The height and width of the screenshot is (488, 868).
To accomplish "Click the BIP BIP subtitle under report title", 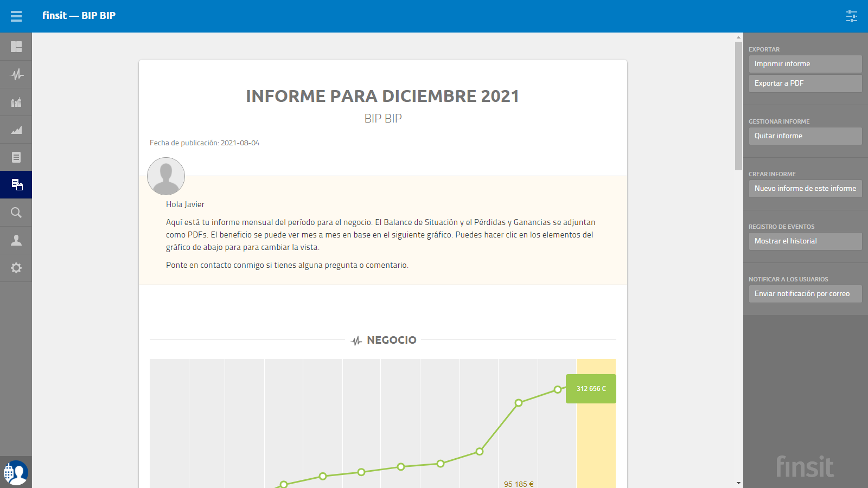I will click(x=383, y=118).
